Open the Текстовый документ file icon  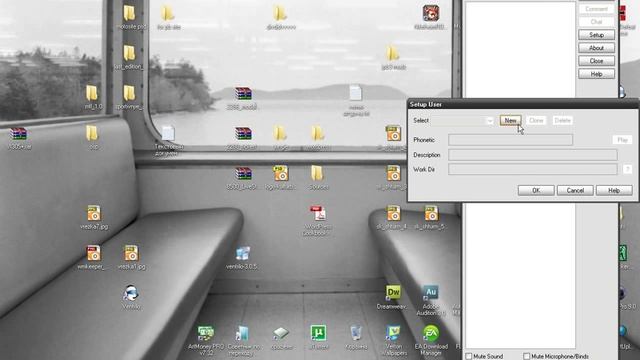coord(168,133)
